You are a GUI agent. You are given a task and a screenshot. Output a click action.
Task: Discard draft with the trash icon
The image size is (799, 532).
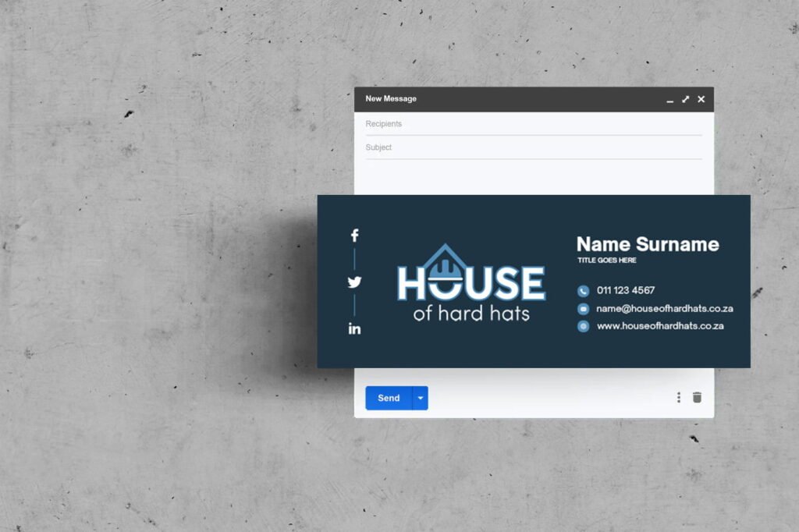697,398
